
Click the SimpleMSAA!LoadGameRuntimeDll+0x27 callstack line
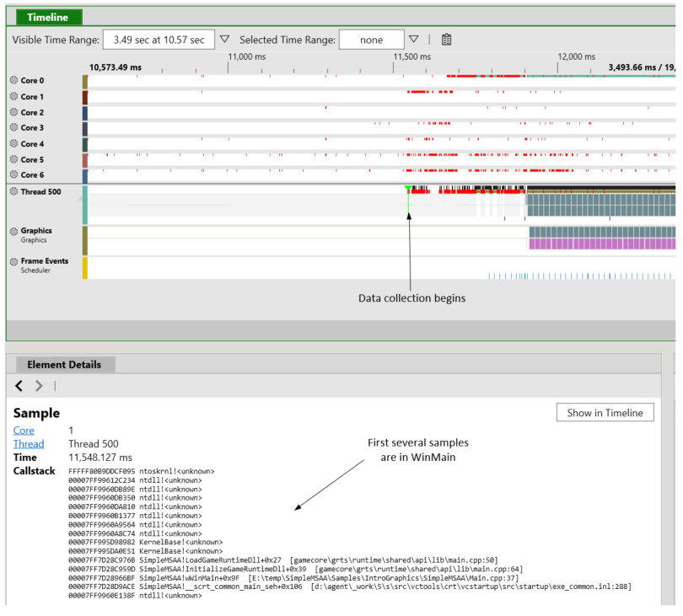click(x=282, y=560)
